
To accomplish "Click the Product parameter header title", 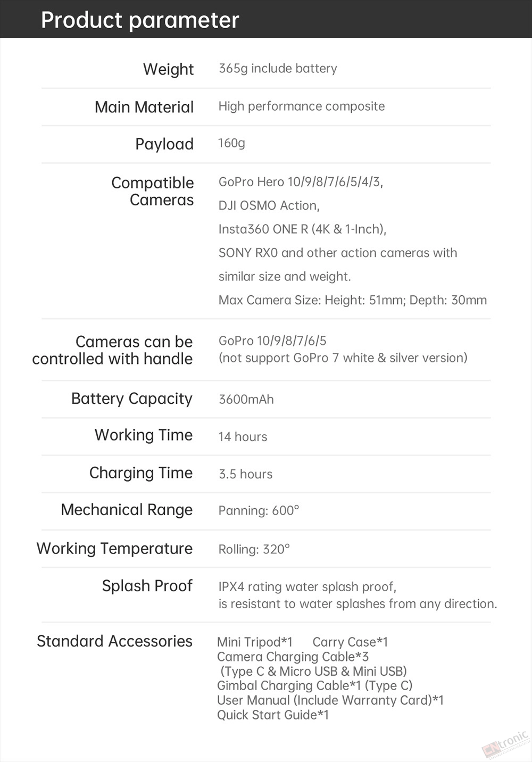I will tap(140, 20).
